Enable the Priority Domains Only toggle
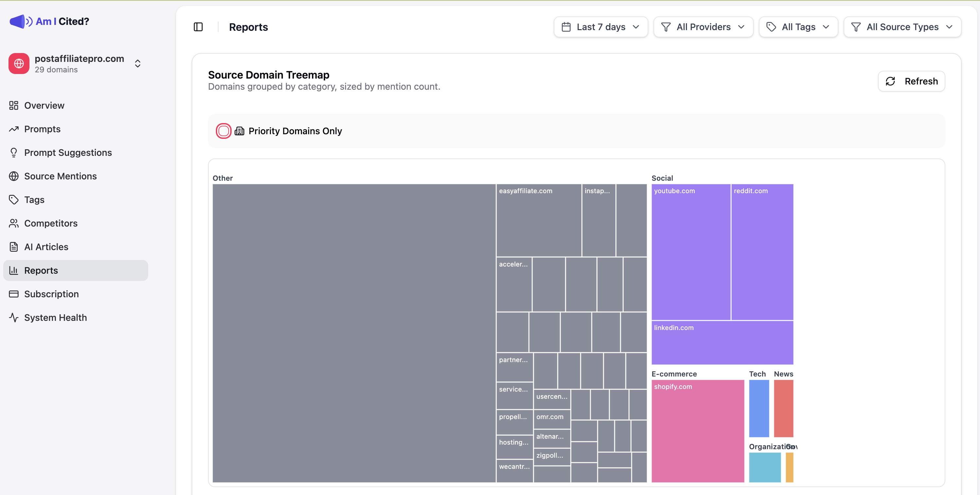Image resolution: width=980 pixels, height=495 pixels. pos(223,131)
